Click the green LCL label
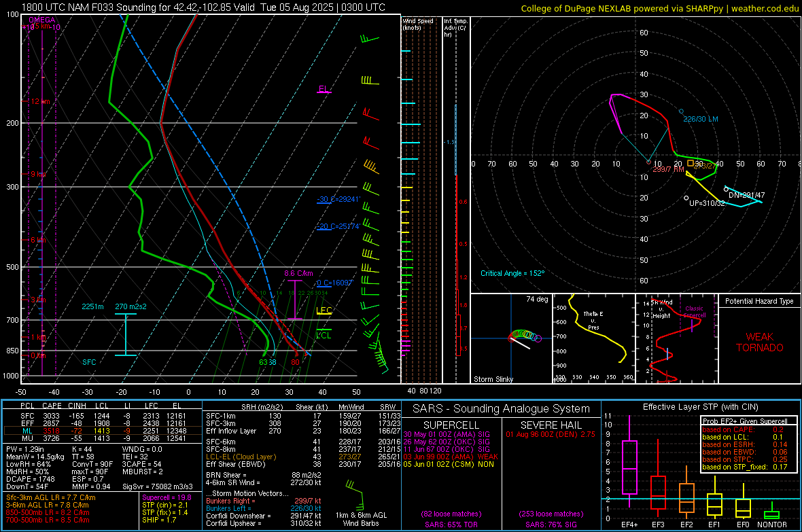 click(324, 335)
